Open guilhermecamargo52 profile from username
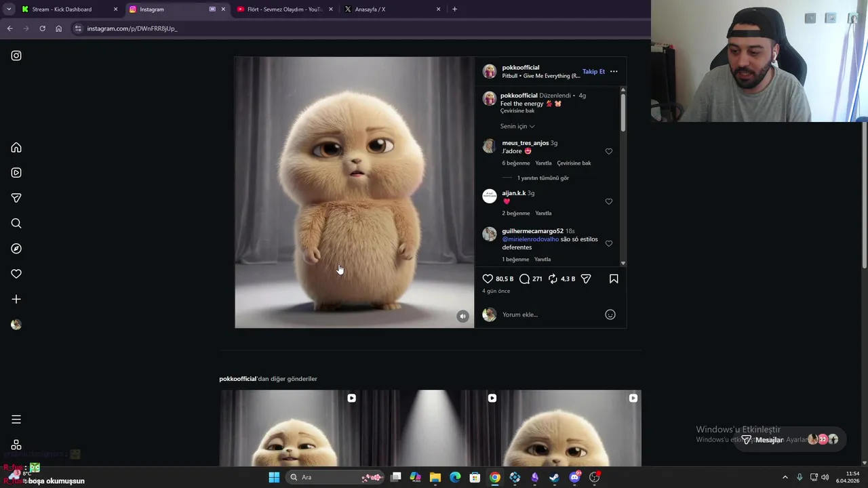 coord(533,231)
